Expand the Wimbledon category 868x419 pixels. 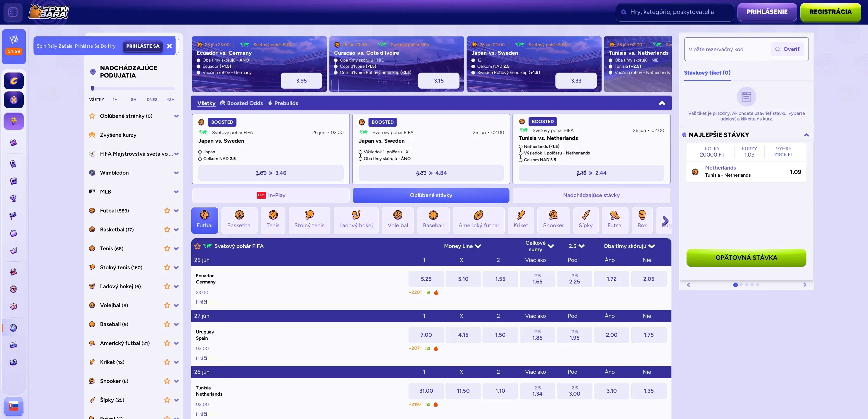click(x=176, y=173)
